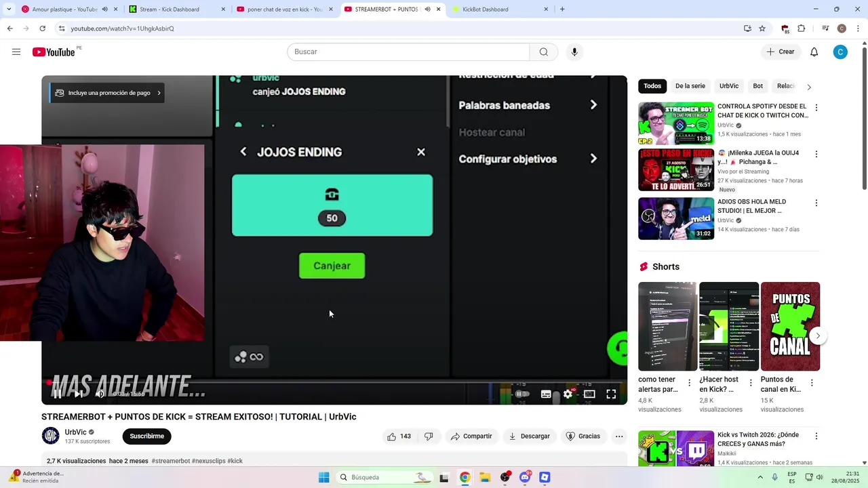Viewport: 868px width, 488px height.
Task: Open options for 'Hacer host en Kick' Short
Action: click(x=751, y=383)
